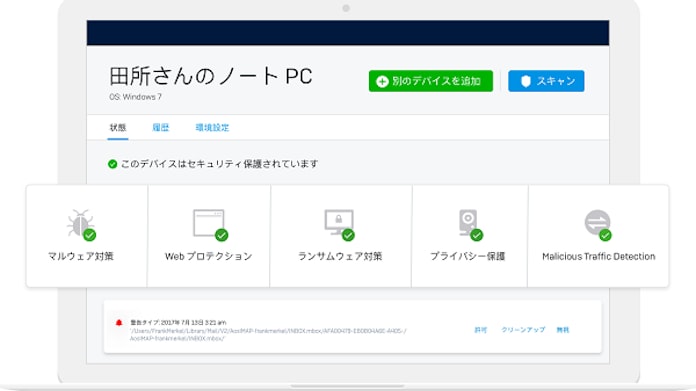Image resolution: width=696 pixels, height=391 pixels.
Task: Click the プライバシー保護 label
Action: (467, 257)
